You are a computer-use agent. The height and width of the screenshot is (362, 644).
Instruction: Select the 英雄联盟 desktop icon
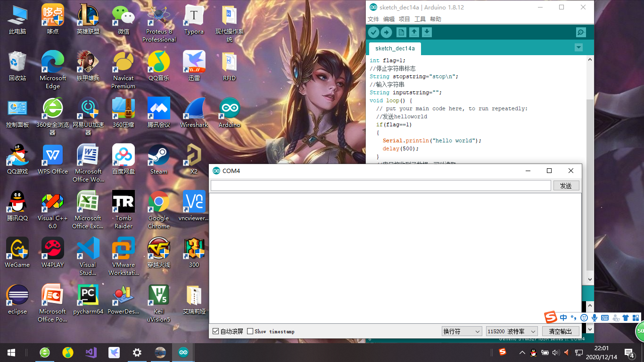88,20
